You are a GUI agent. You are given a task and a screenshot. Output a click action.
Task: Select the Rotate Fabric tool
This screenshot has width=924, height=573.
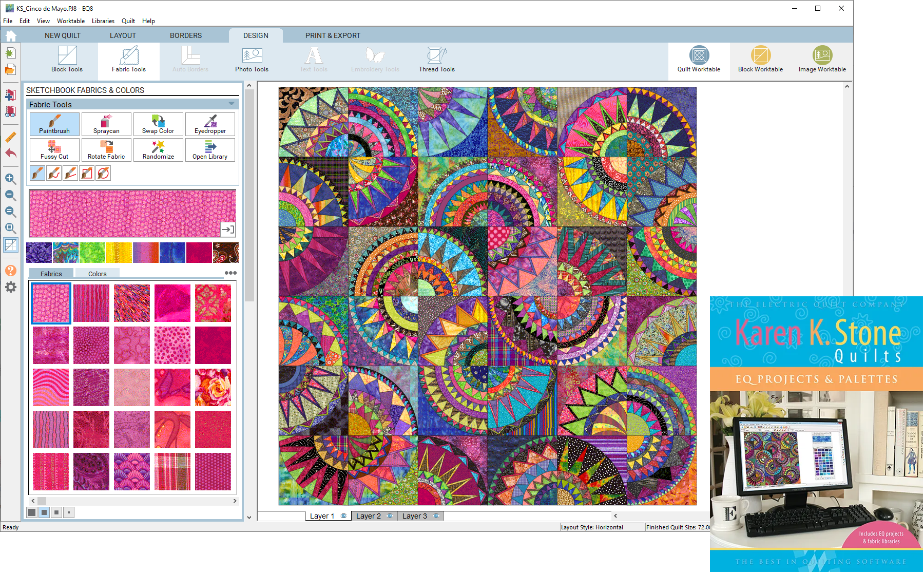[x=106, y=150]
